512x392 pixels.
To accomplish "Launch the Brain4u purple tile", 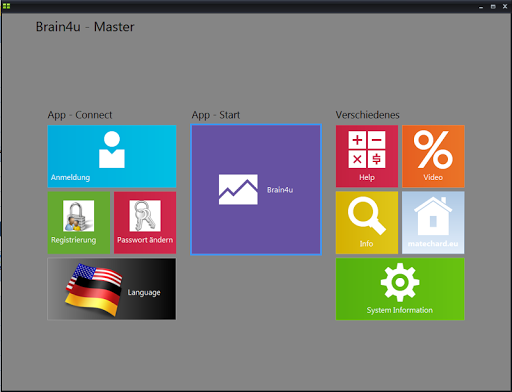I will (256, 190).
